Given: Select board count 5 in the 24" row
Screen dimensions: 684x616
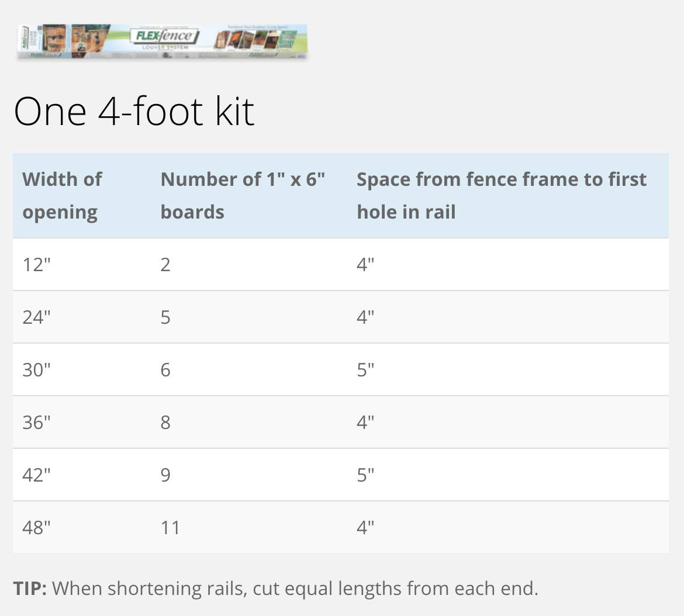Looking at the screenshot, I should [165, 317].
